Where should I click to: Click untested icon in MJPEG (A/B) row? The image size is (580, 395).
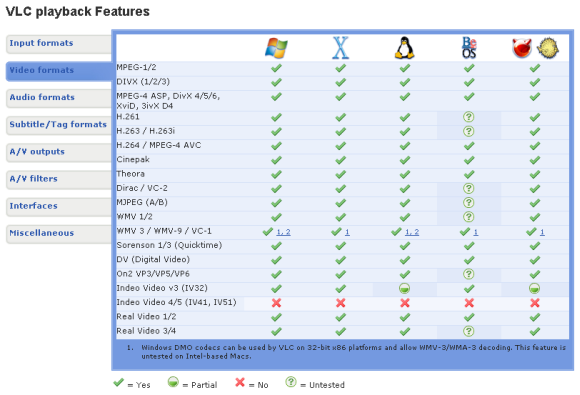click(x=469, y=203)
